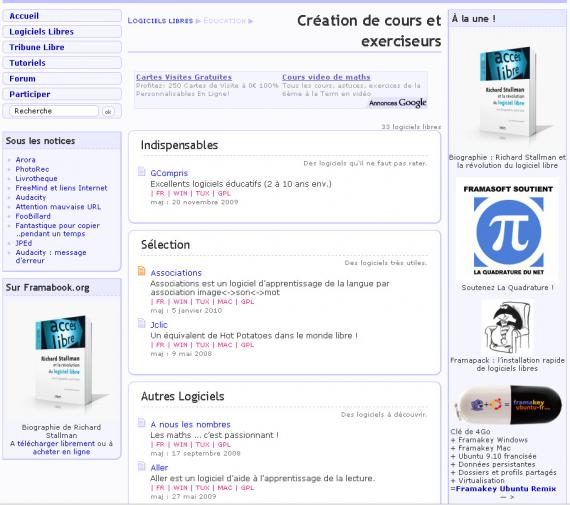Open the FreeMind et liens Internet notice
This screenshot has height=505, width=570.
(x=61, y=188)
